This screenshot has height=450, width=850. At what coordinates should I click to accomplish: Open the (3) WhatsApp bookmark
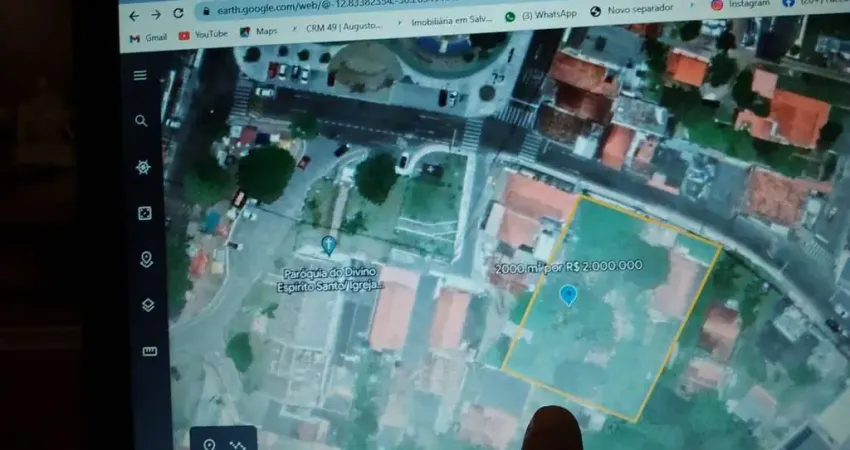click(x=540, y=15)
